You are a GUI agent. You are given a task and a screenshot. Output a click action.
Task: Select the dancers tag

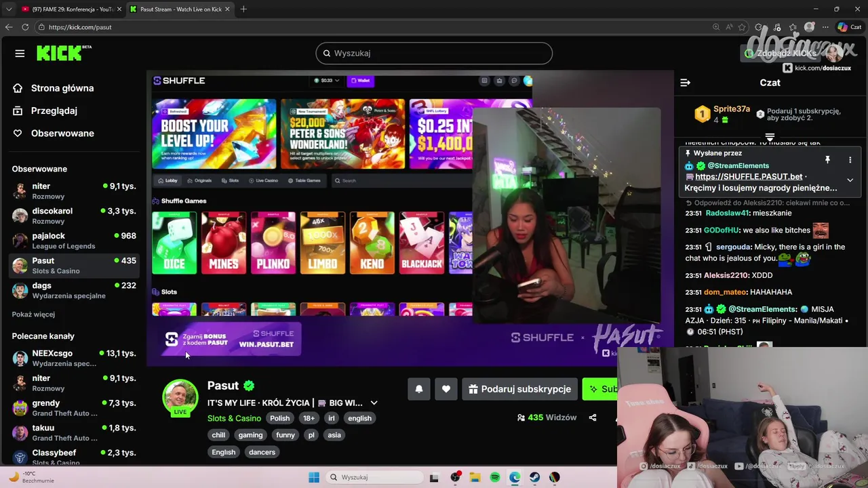(262, 452)
